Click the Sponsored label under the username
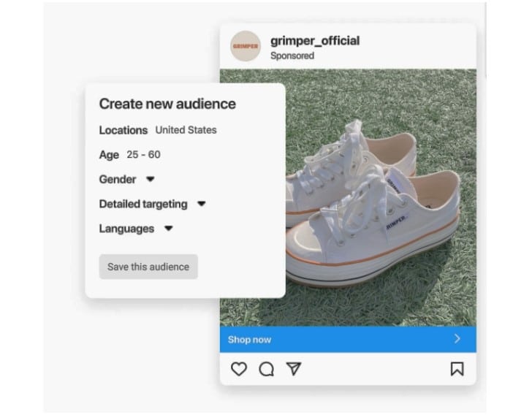Viewport: 532px width, 420px height. tap(292, 56)
